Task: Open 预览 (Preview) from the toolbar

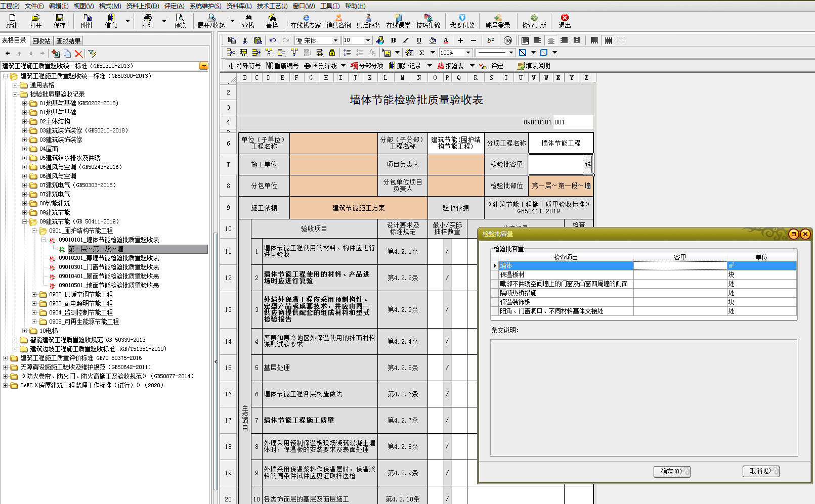Action: click(x=180, y=21)
